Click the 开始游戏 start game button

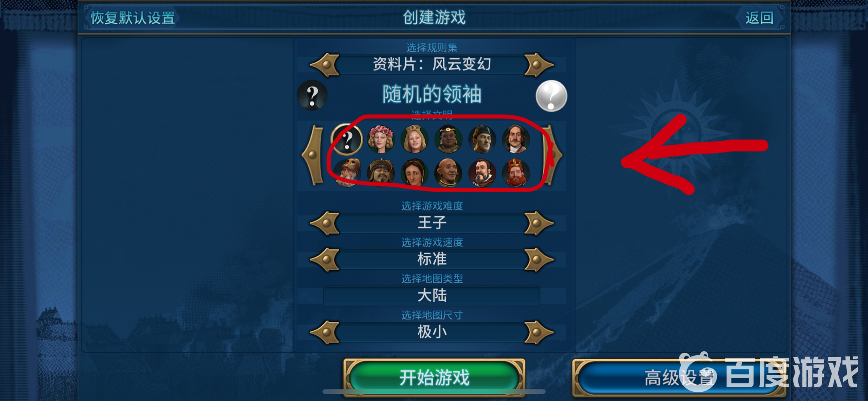[434, 378]
